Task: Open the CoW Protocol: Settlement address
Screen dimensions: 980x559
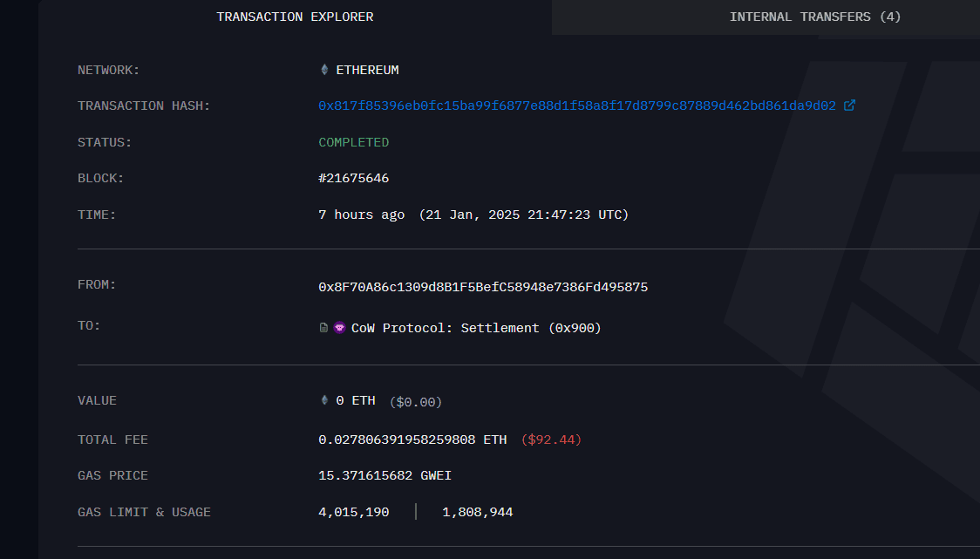Action: pos(476,328)
